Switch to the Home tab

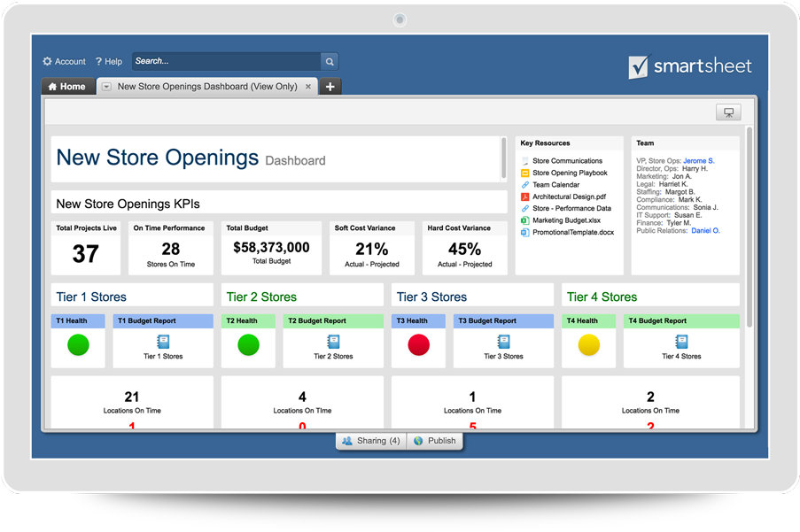pyautogui.click(x=67, y=87)
